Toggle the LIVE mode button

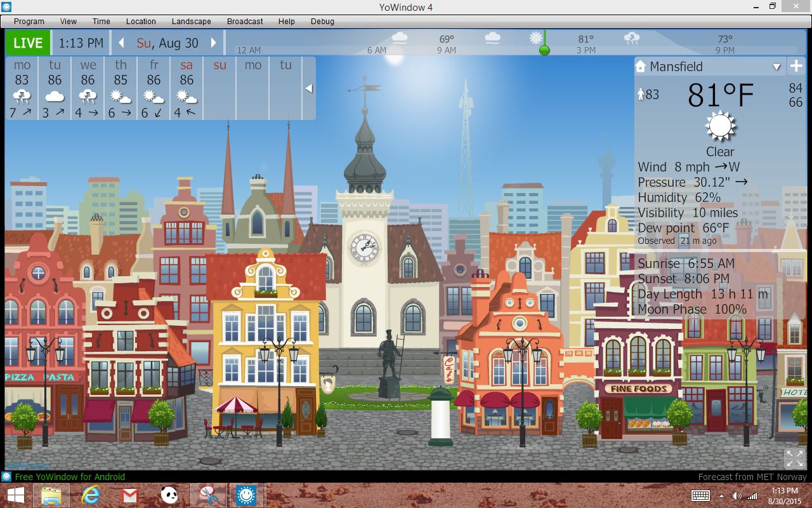(28, 43)
